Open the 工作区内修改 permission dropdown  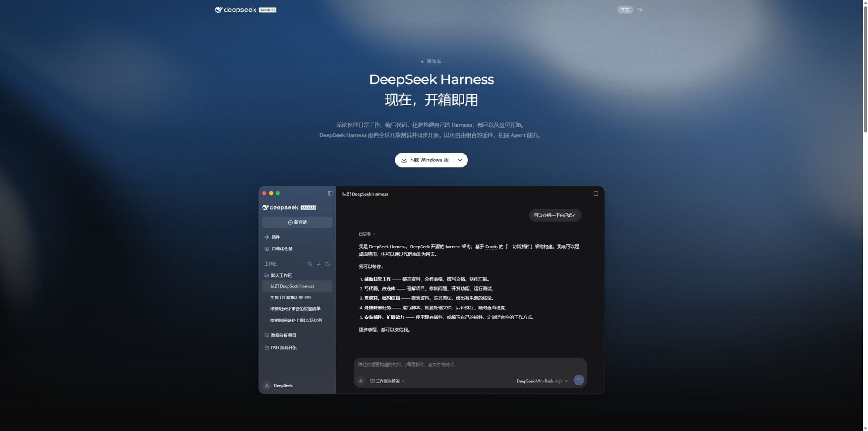[x=387, y=381]
